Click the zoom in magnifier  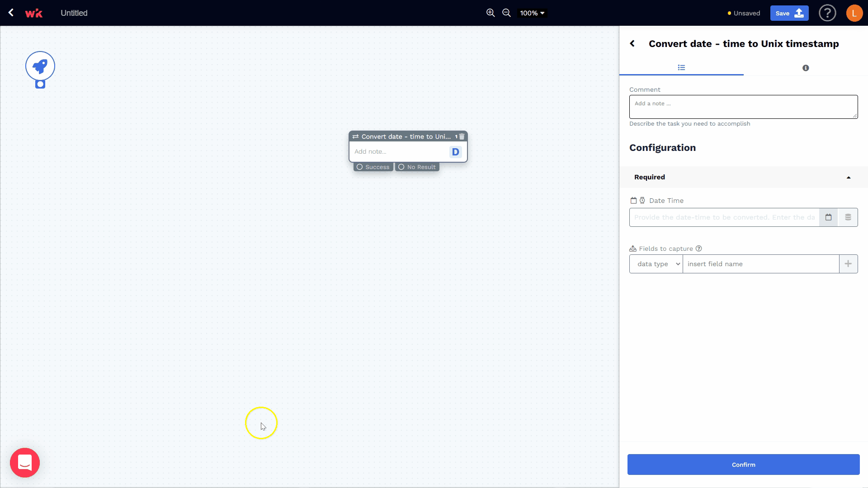[x=491, y=13]
